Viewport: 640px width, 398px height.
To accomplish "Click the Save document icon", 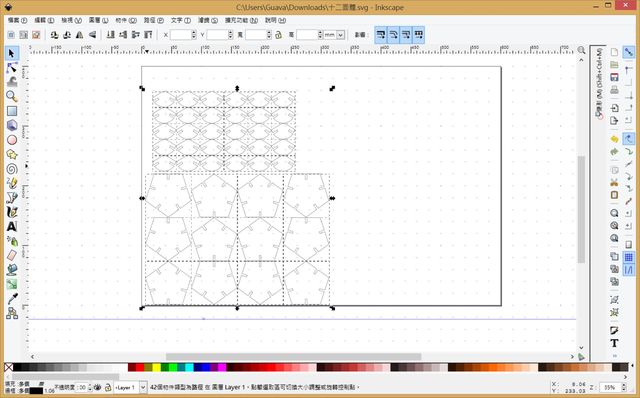I will (614, 78).
